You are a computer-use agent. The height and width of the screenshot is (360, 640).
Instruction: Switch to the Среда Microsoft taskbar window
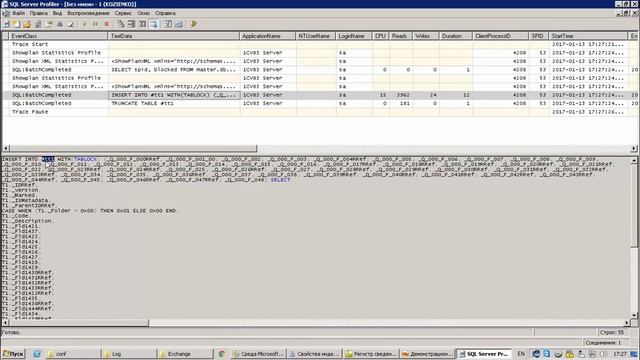258,353
